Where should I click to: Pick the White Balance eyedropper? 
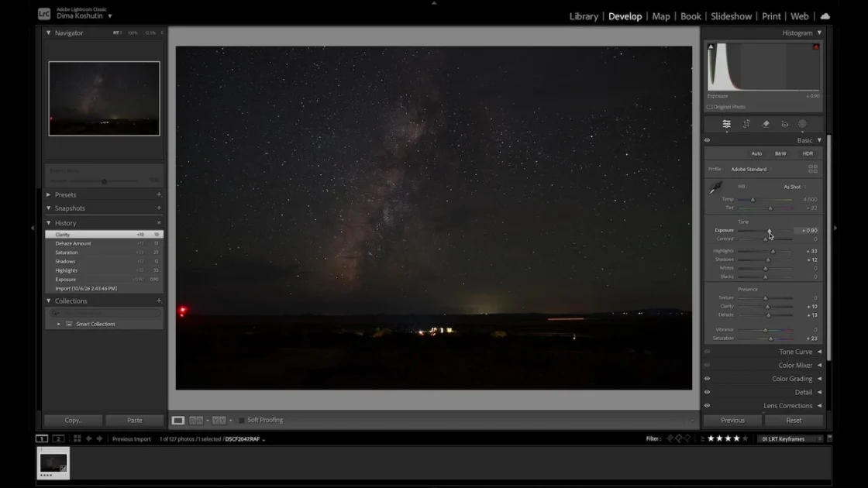pos(715,188)
